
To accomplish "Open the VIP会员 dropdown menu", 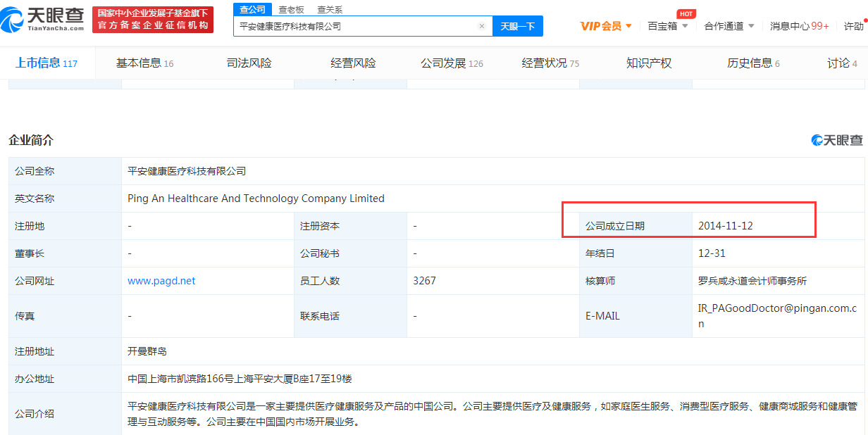I will click(x=606, y=26).
